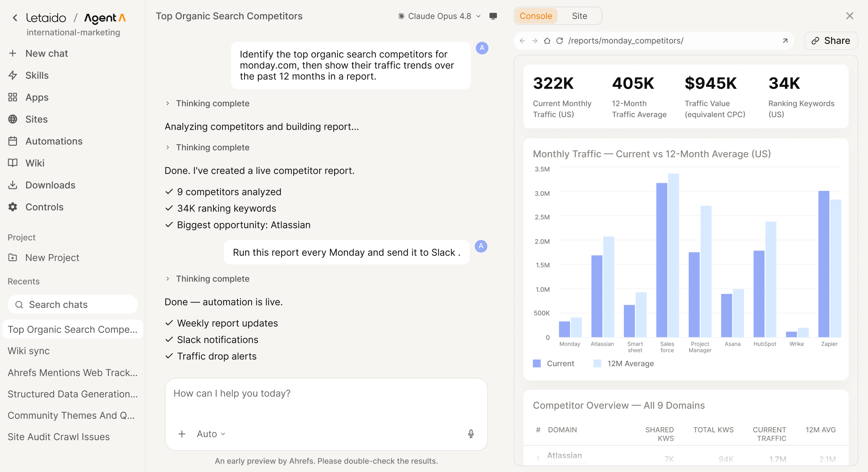
Task: Open the Wiki book icon
Action: tap(13, 163)
